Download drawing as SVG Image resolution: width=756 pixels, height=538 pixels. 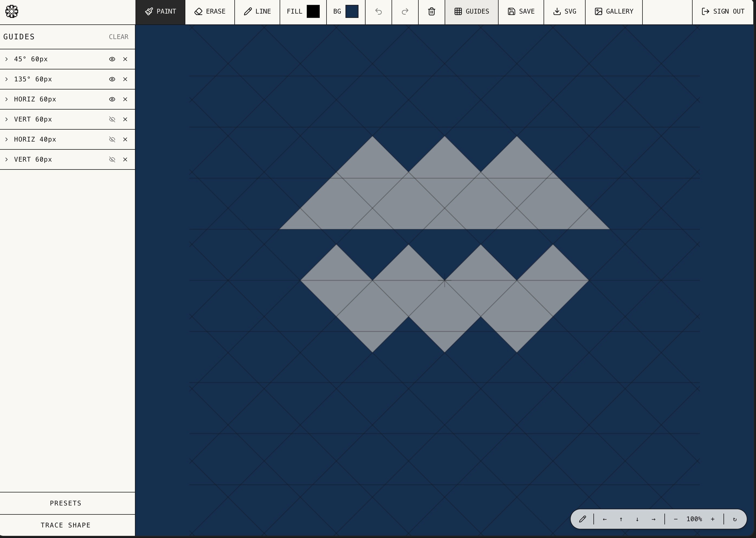click(x=564, y=12)
